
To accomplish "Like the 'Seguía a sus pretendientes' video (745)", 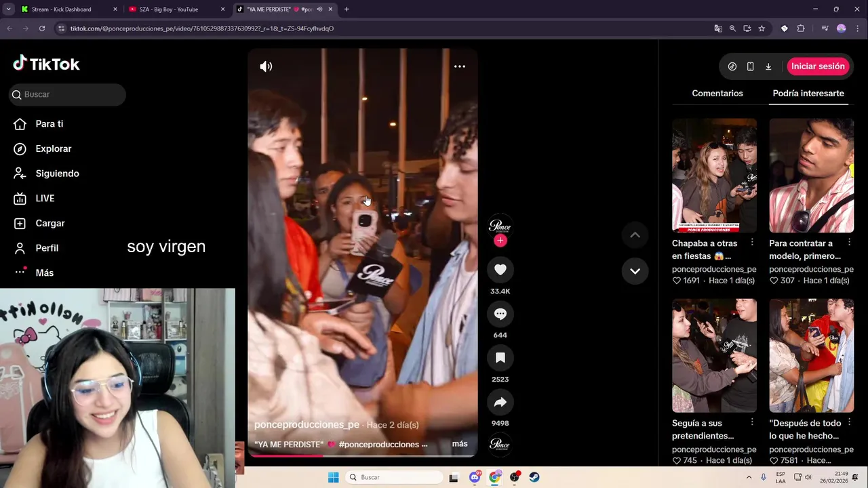I will click(x=677, y=460).
